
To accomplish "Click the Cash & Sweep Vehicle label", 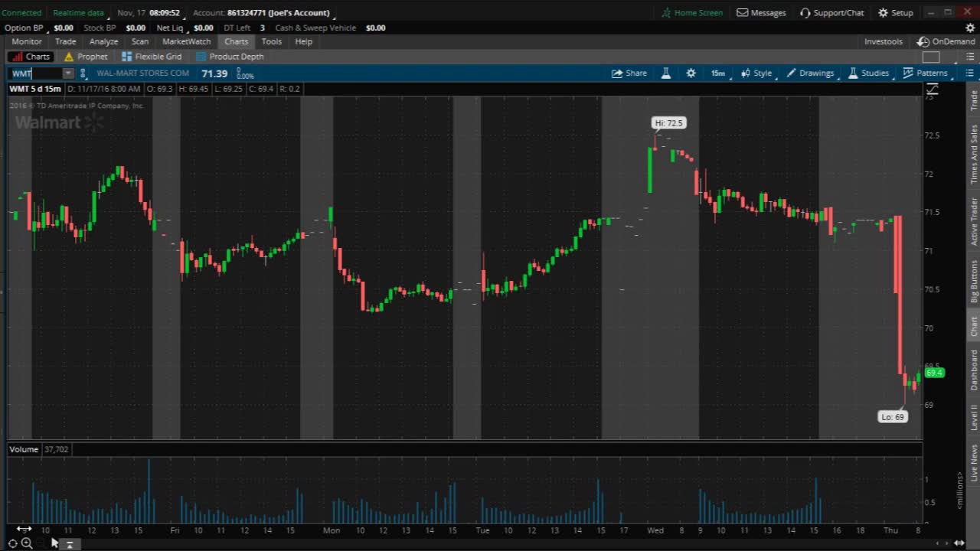I will (x=315, y=28).
